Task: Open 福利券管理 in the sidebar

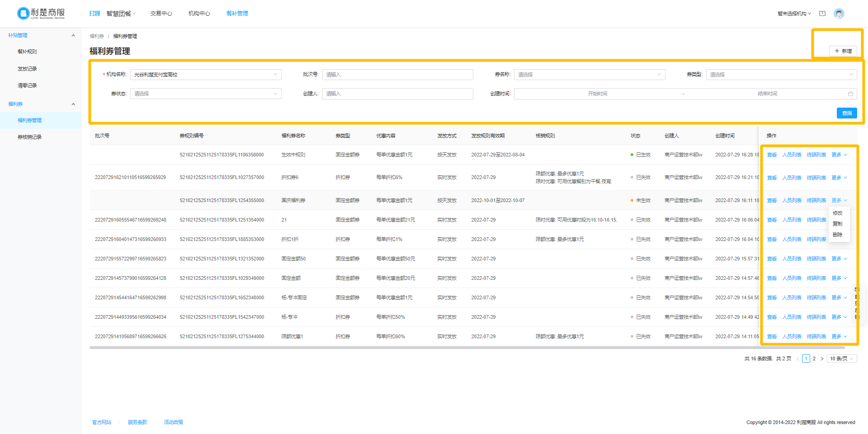Action: click(41, 120)
